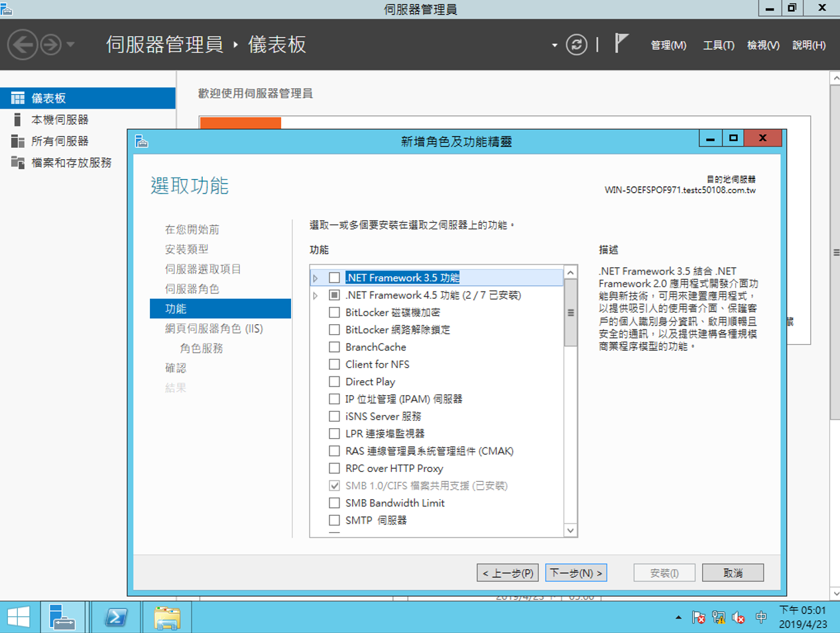Click the main window scroll up arrow
This screenshot has height=633, width=840.
tap(835, 78)
